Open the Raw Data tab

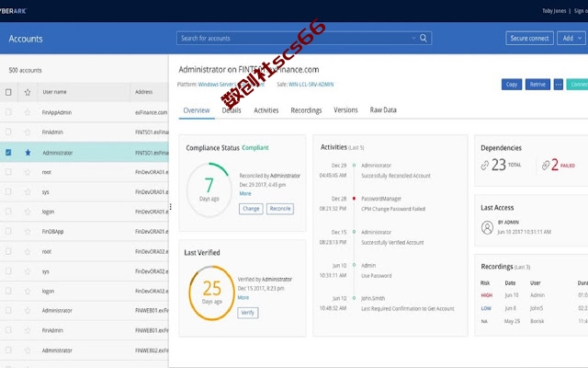click(x=383, y=110)
